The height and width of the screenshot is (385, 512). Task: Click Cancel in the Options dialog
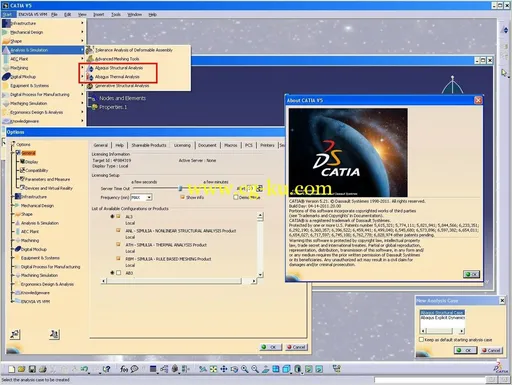pos(296,347)
